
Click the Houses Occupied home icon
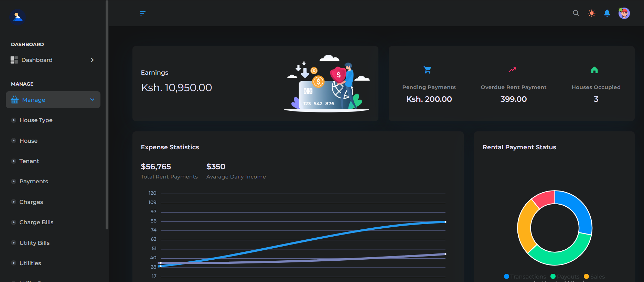pyautogui.click(x=594, y=70)
